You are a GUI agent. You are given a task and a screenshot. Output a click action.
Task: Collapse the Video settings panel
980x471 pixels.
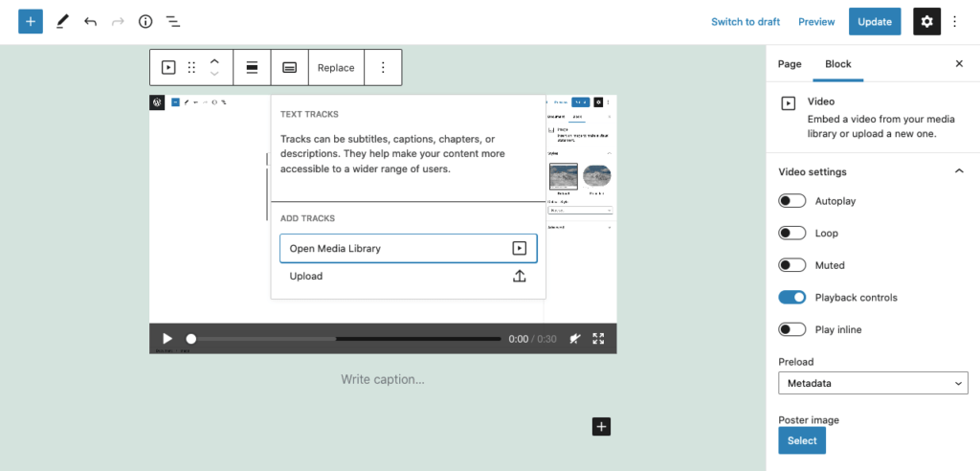pyautogui.click(x=959, y=171)
